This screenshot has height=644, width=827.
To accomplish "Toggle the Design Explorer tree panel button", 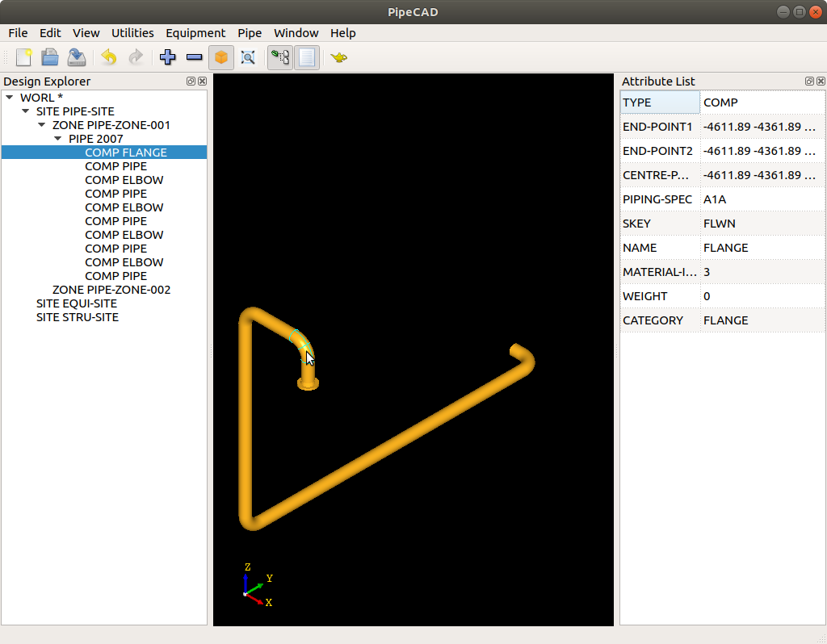I will point(280,57).
